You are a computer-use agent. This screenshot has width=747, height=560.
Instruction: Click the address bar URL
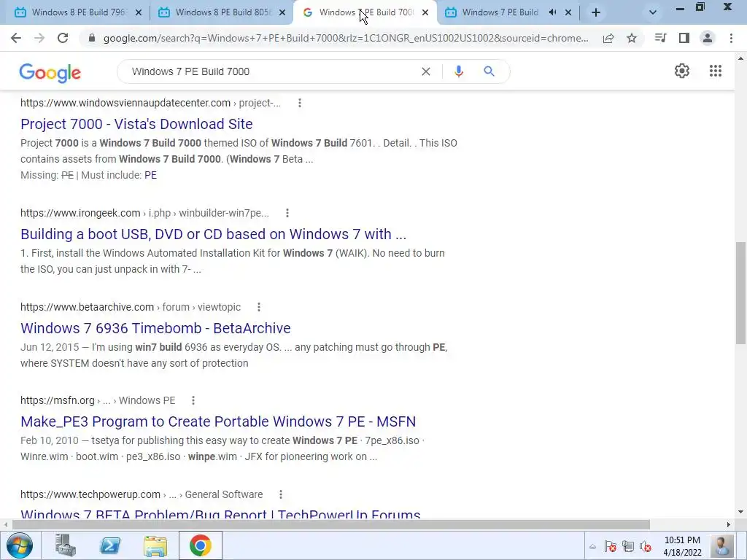click(x=346, y=38)
